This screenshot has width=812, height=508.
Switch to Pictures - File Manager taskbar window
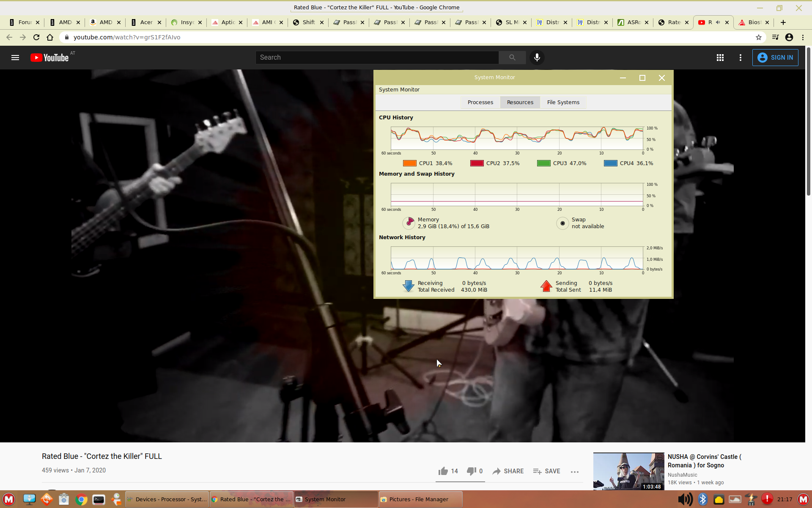pyautogui.click(x=420, y=500)
